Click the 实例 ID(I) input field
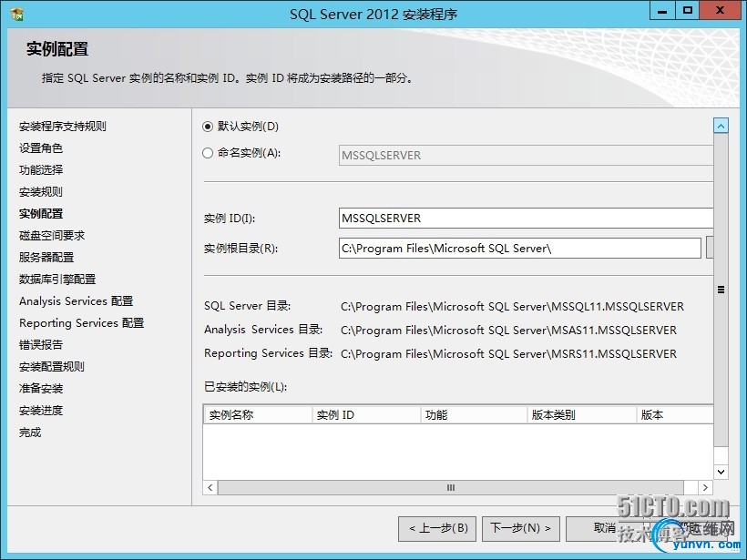Image resolution: width=747 pixels, height=560 pixels. [526, 219]
